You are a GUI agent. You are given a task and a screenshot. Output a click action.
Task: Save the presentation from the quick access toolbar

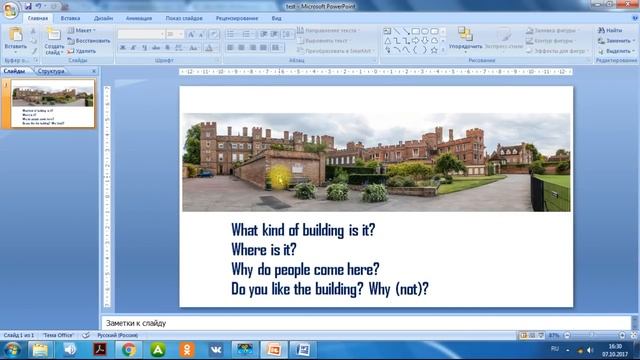click(x=28, y=6)
